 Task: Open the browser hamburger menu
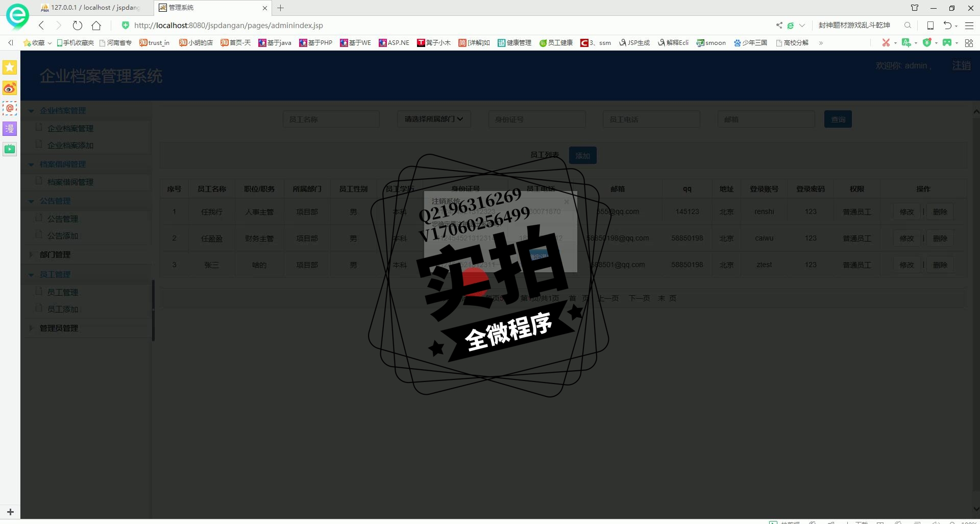[969, 25]
